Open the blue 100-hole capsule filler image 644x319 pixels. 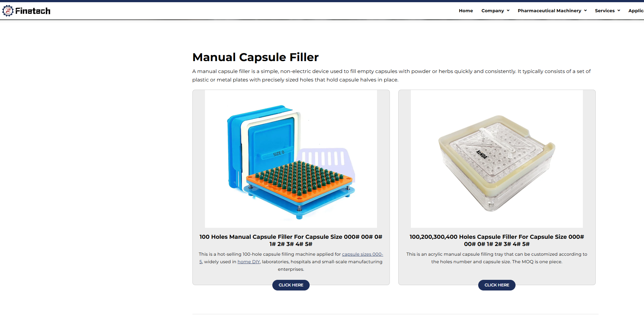pos(291,159)
